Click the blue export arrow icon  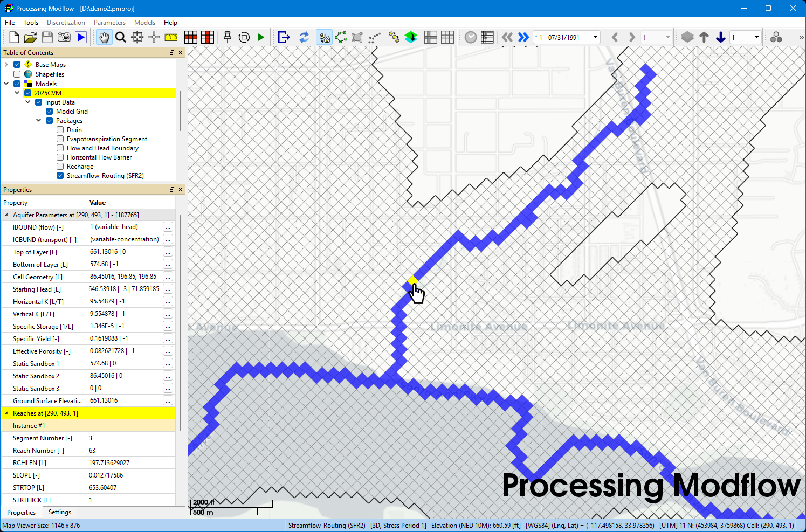(284, 37)
